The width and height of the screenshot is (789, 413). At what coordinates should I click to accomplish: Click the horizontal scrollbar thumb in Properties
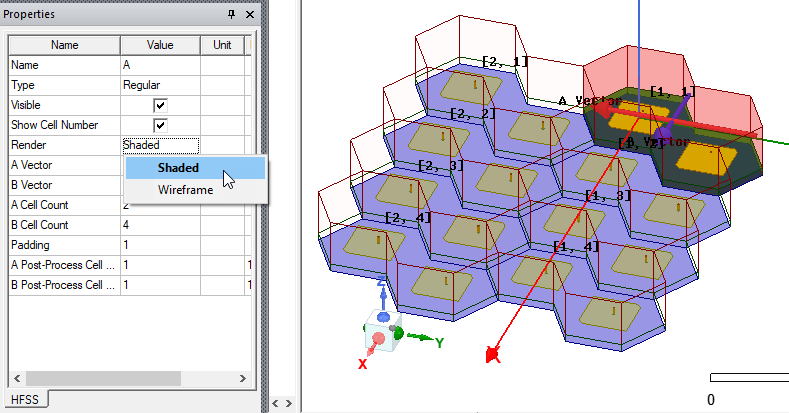tap(103, 378)
